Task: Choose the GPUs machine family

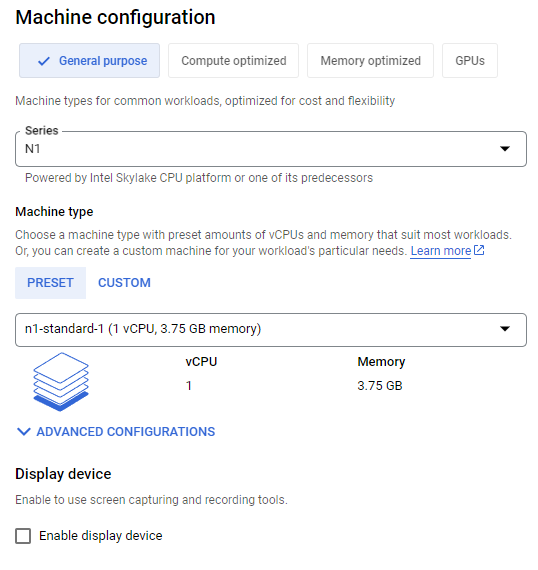Action: 470,61
